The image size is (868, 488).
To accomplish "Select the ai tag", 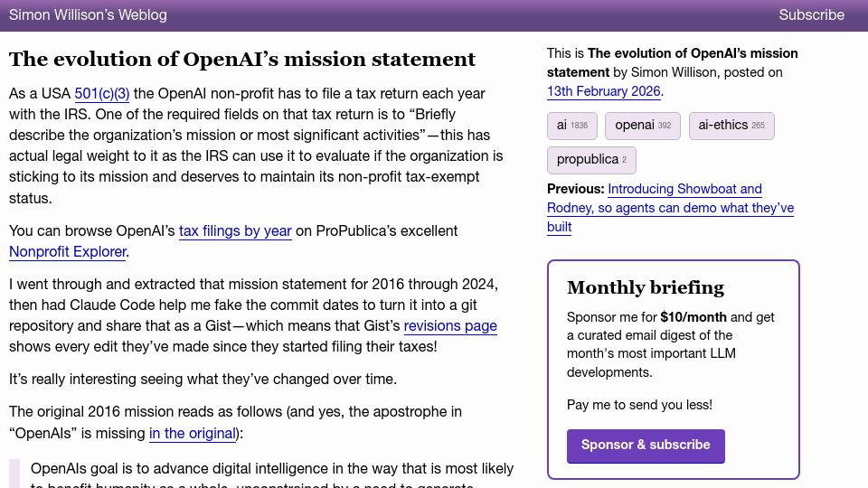I will pyautogui.click(x=572, y=126).
